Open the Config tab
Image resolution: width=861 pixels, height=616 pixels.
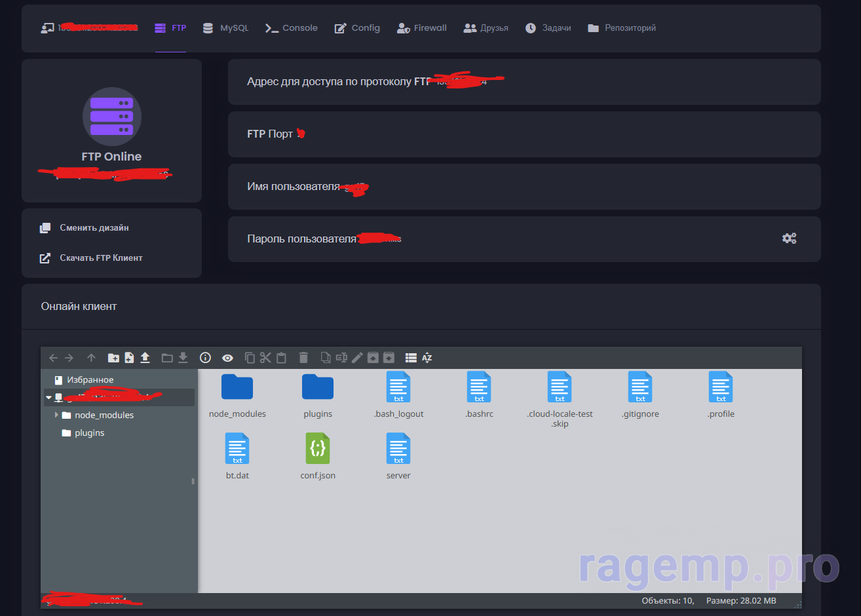click(357, 28)
